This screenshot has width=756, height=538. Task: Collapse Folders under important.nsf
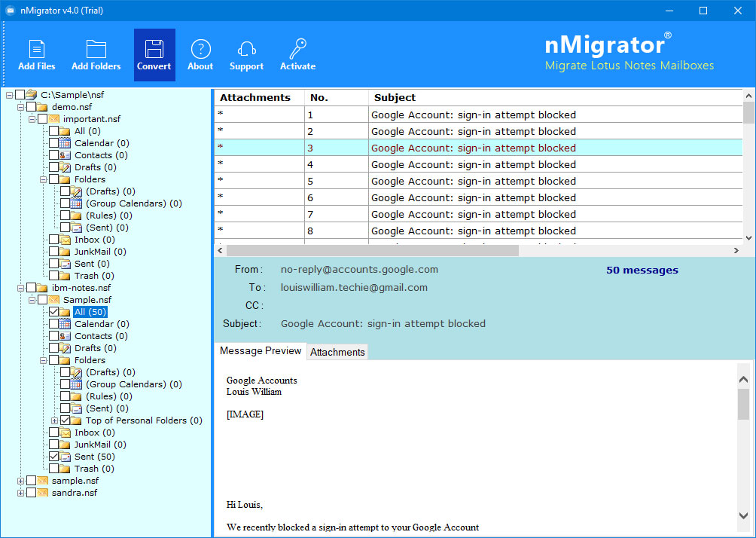pos(44,179)
